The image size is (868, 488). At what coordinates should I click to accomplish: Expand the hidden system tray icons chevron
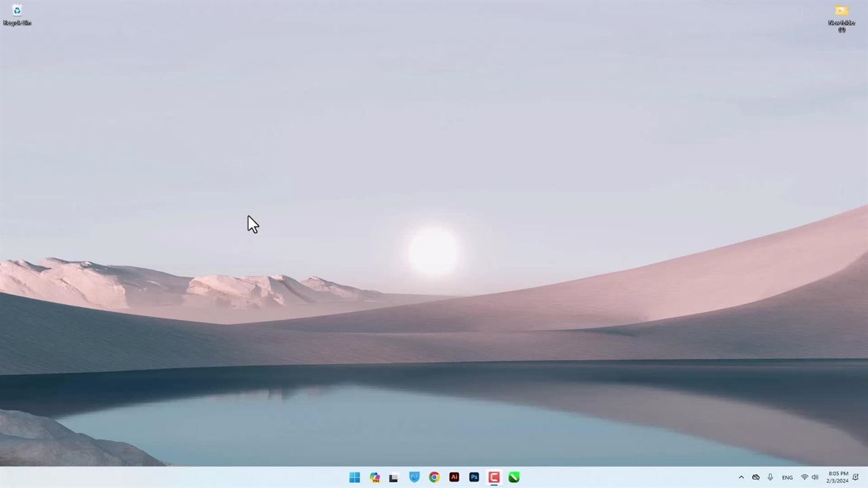(x=741, y=477)
